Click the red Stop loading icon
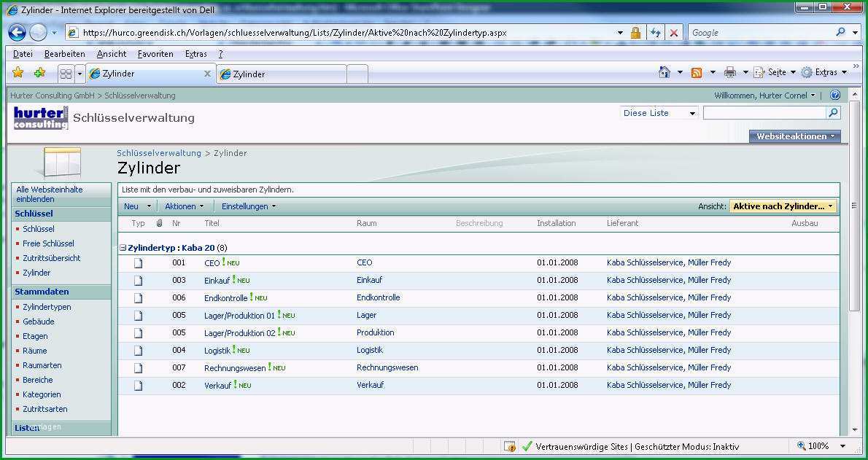The width and height of the screenshot is (868, 460). pos(674,33)
